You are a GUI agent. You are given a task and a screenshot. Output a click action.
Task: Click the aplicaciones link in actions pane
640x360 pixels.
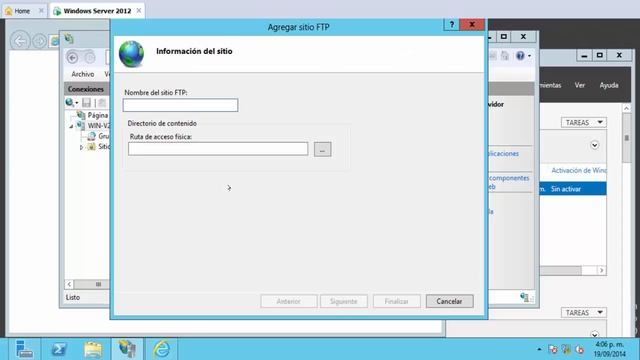[503, 153]
